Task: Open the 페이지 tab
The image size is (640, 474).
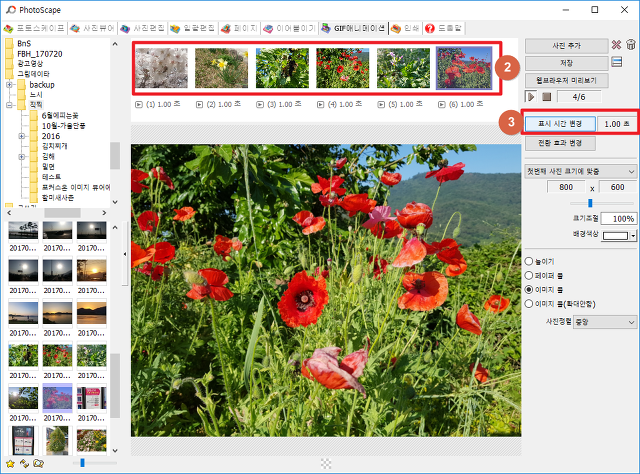Action: [x=239, y=28]
